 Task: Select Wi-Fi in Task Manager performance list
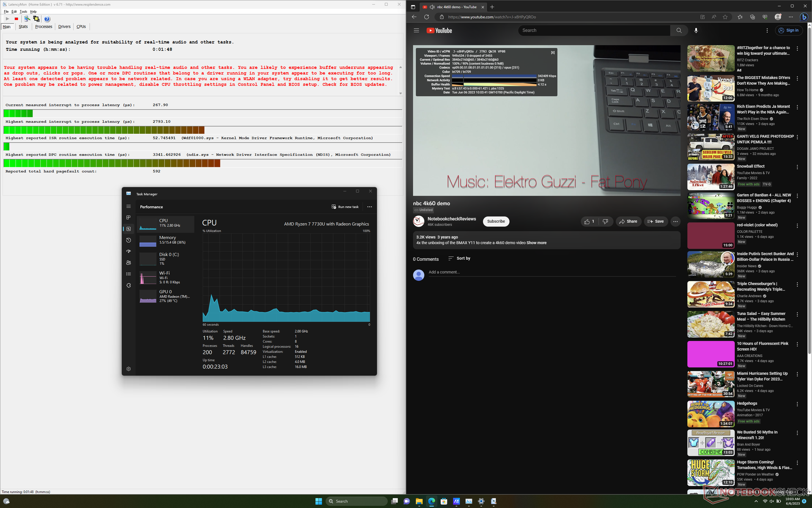(166, 278)
